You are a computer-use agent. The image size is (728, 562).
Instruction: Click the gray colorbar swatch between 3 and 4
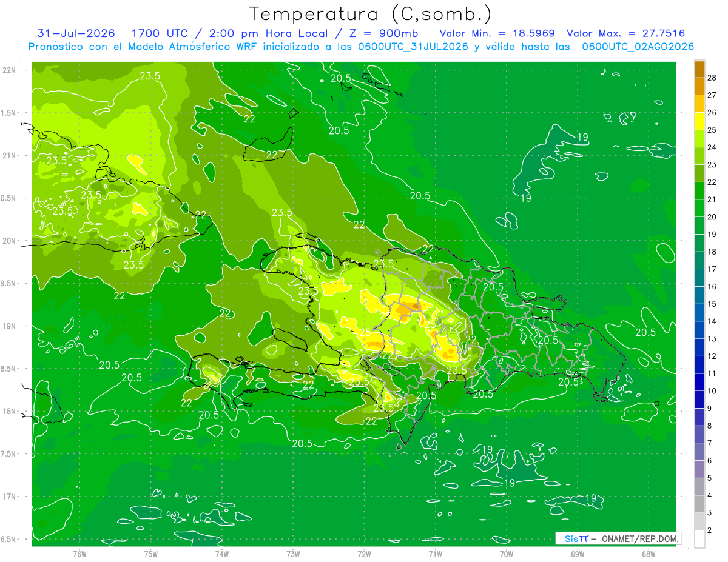(699, 504)
